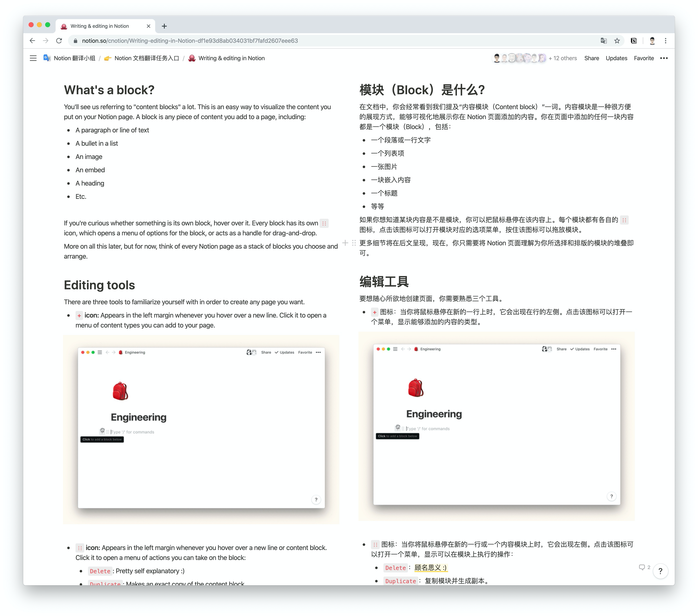Bookmark this page with the star
The image size is (698, 616).
(x=617, y=41)
